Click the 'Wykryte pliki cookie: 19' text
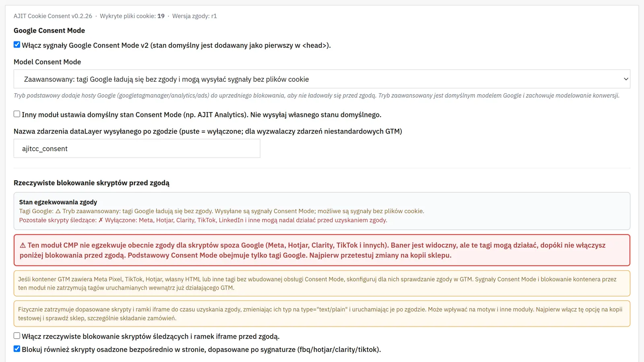The image size is (644, 362). tap(132, 16)
